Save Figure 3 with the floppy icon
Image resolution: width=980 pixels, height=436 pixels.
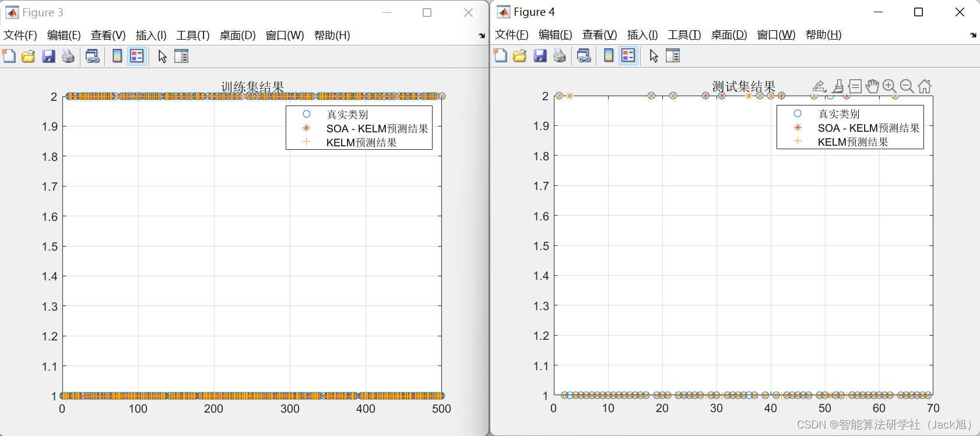pos(48,56)
